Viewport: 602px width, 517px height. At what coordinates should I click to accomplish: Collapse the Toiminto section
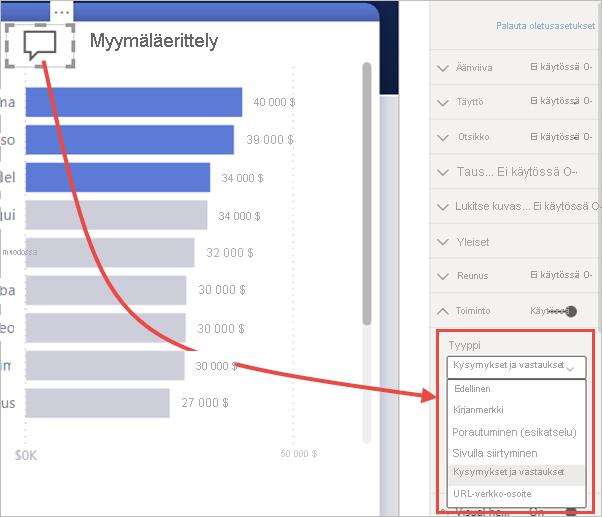point(443,311)
